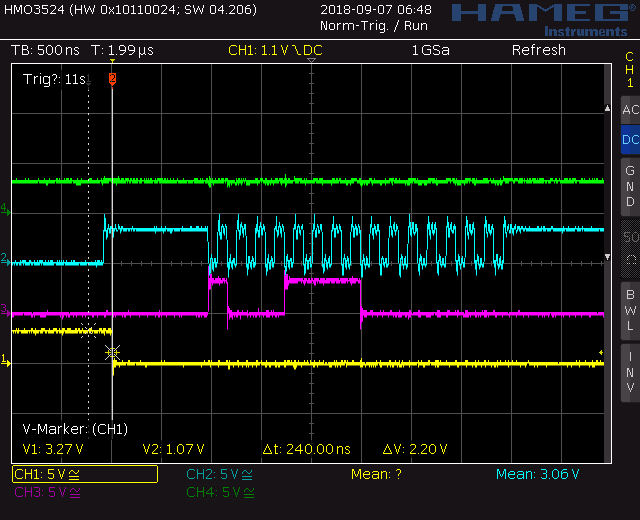Click the 1 GSa sample rate readout
The height and width of the screenshot is (520, 640).
coord(431,50)
